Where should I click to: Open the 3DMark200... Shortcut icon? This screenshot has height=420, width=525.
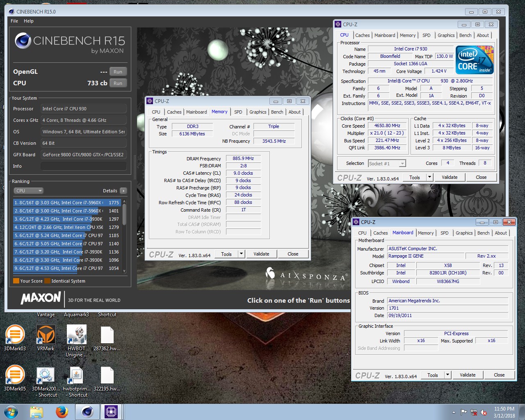[46, 381]
